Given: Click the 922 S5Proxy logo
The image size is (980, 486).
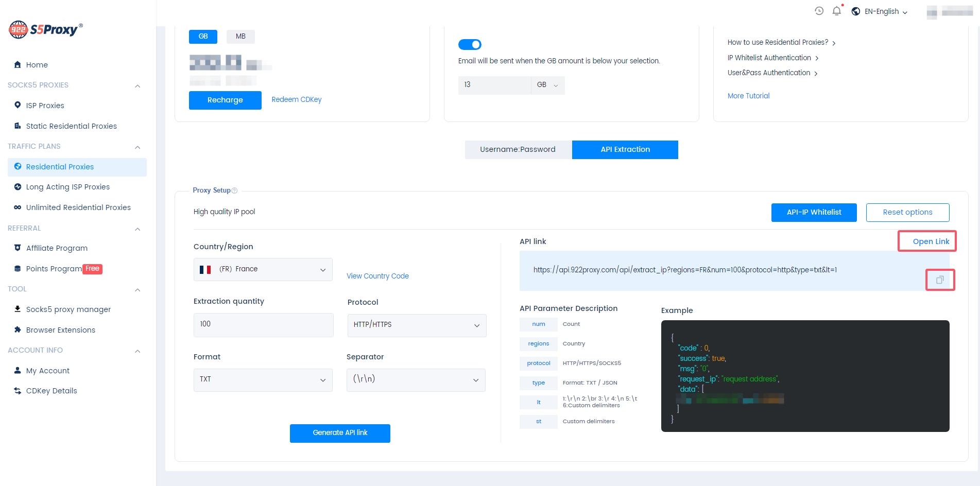Looking at the screenshot, I should [x=46, y=29].
